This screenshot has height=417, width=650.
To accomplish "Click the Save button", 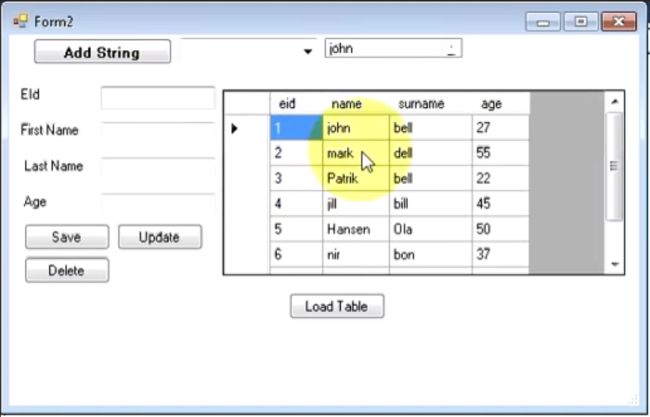I will pos(67,237).
